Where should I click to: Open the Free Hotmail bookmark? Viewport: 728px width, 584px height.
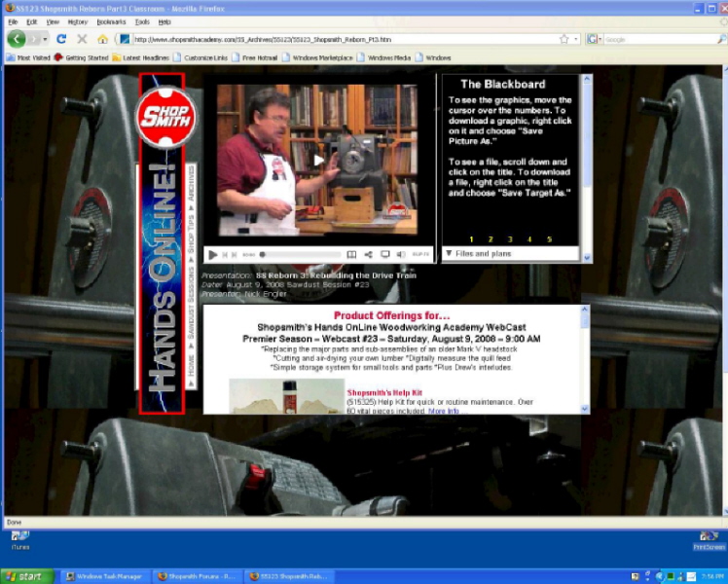[x=255, y=57]
